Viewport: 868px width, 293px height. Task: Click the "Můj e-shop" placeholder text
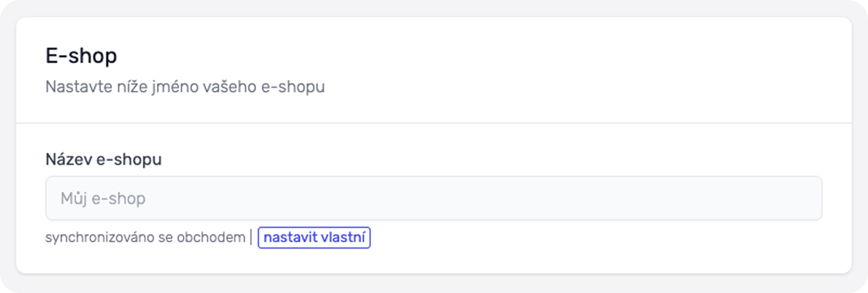pyautogui.click(x=103, y=199)
